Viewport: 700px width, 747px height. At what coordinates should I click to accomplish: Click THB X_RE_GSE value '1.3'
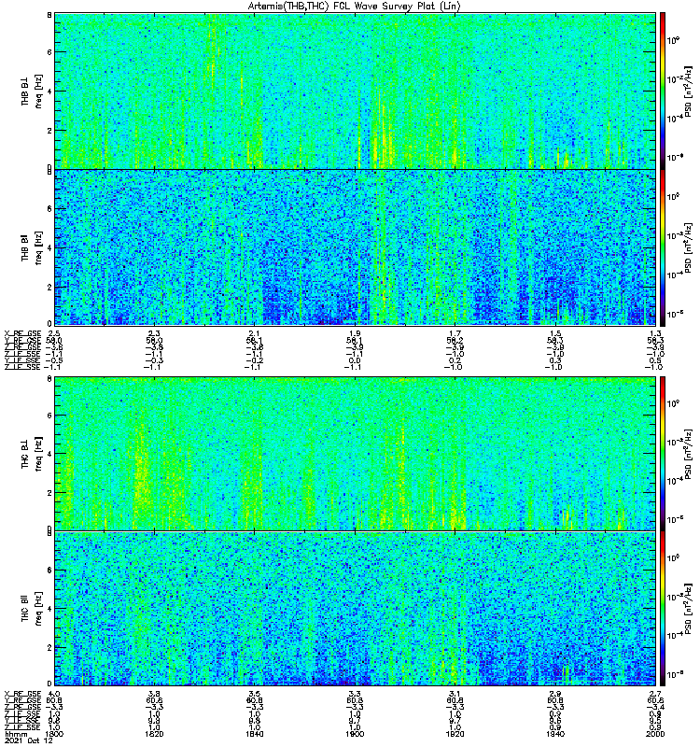coord(655,333)
